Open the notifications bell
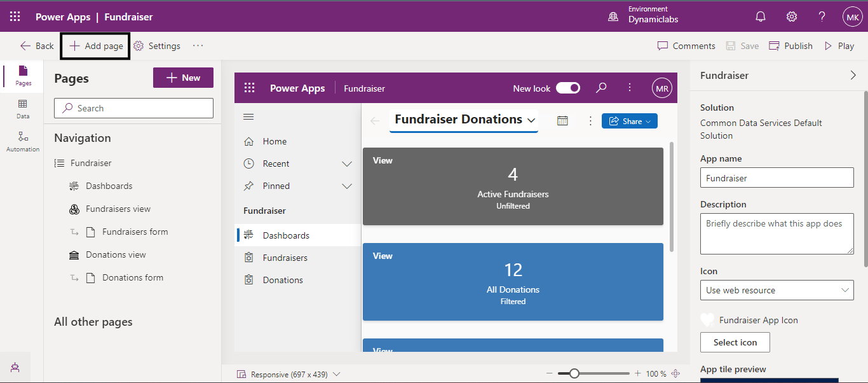This screenshot has height=383, width=868. click(x=761, y=17)
